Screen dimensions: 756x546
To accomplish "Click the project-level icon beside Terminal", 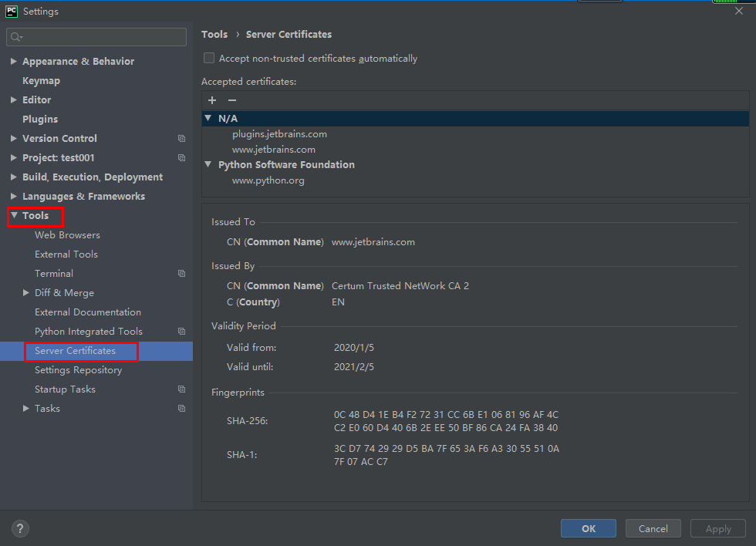I will tap(182, 274).
